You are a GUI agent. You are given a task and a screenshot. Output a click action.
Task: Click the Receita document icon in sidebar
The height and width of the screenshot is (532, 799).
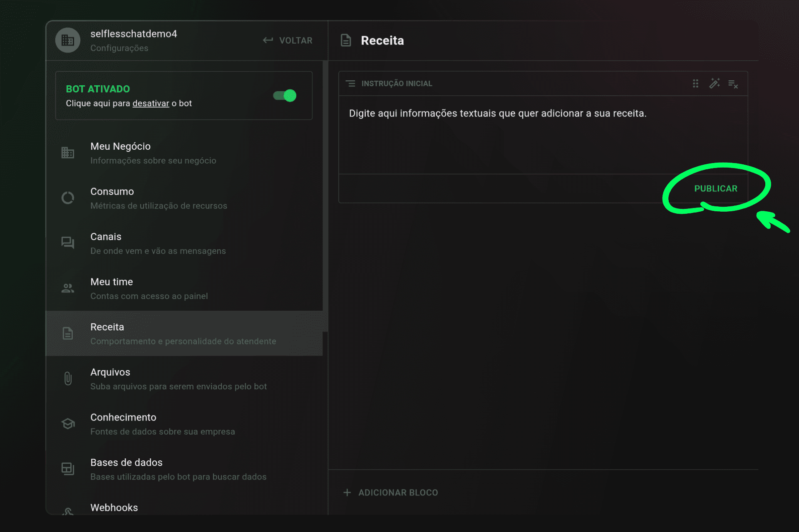pos(68,333)
